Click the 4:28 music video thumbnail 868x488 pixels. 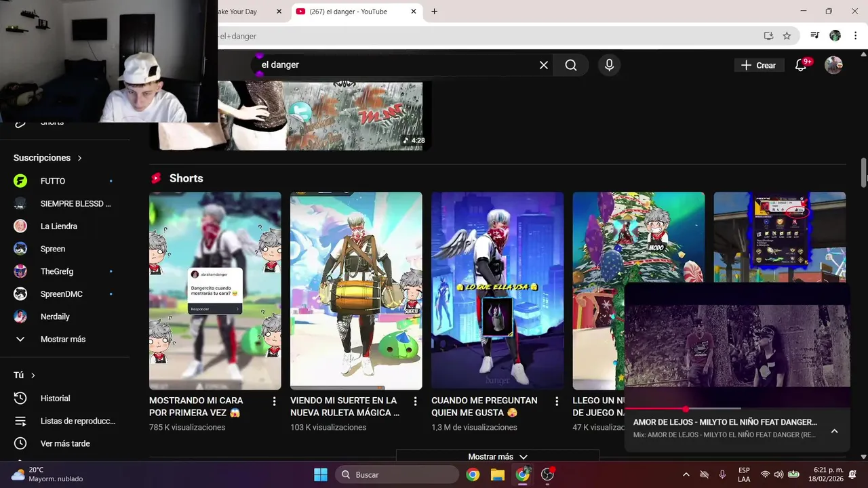tap(290, 115)
